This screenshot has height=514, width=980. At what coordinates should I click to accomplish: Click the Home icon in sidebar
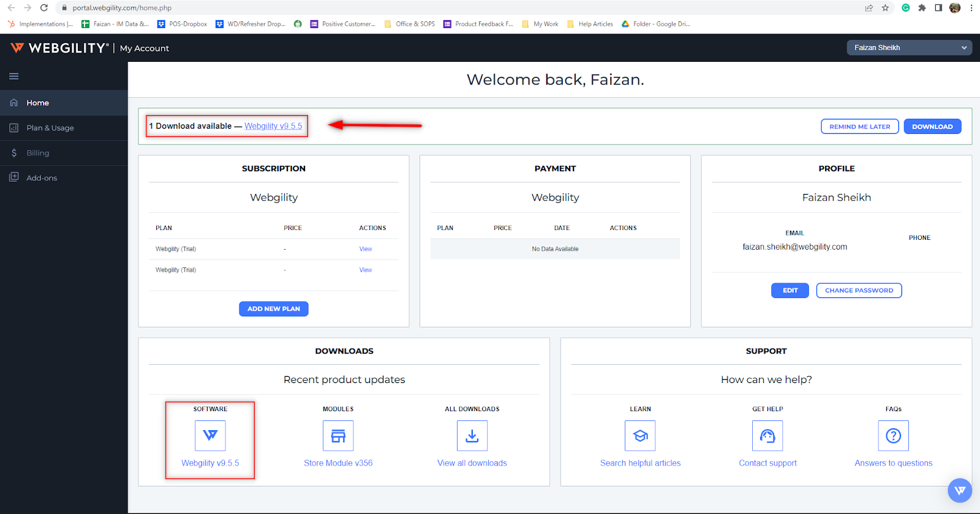click(13, 103)
